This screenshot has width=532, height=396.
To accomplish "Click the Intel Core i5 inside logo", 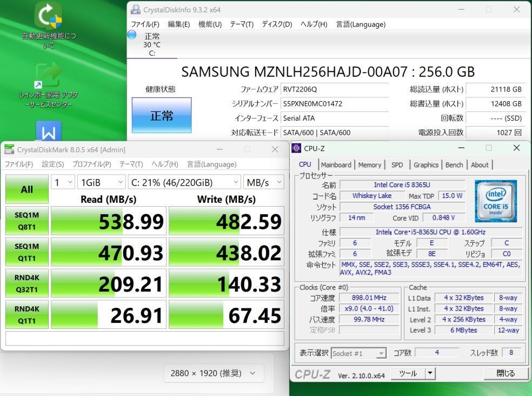I will pos(496,201).
